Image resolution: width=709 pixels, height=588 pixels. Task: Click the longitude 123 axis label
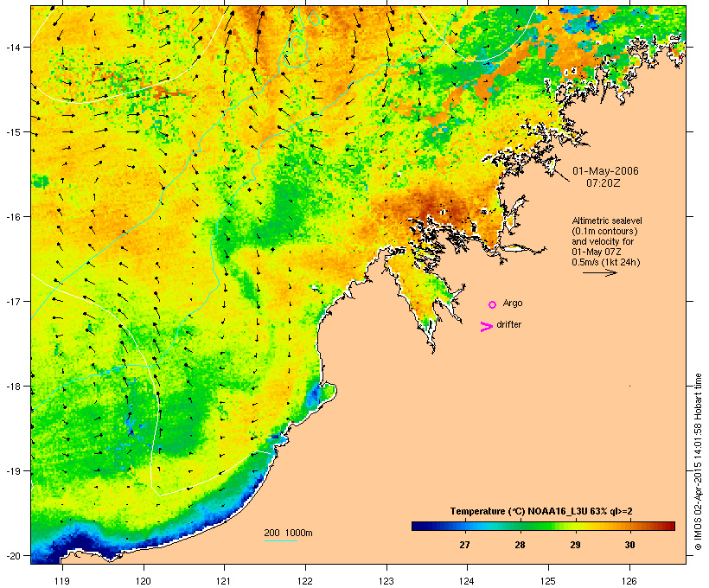pos(386,581)
